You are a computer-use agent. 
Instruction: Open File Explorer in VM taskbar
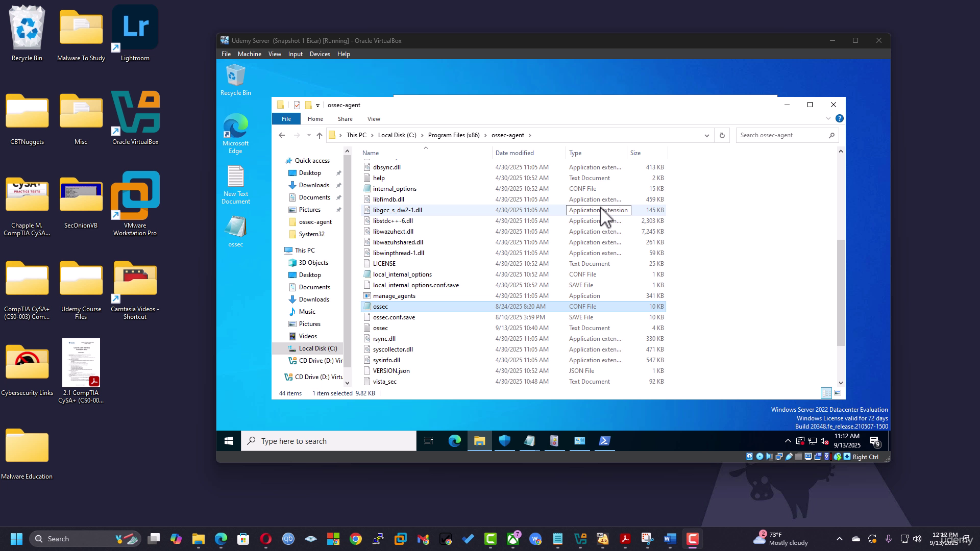pyautogui.click(x=479, y=441)
